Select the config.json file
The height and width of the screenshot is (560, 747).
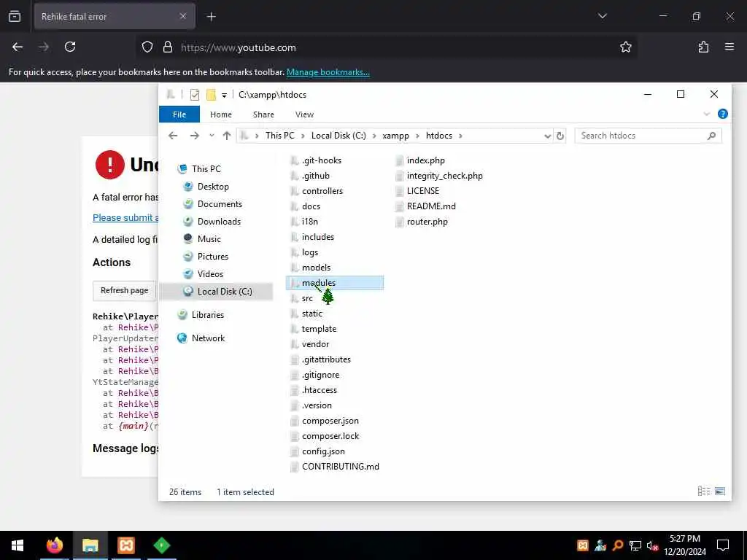[323, 451]
